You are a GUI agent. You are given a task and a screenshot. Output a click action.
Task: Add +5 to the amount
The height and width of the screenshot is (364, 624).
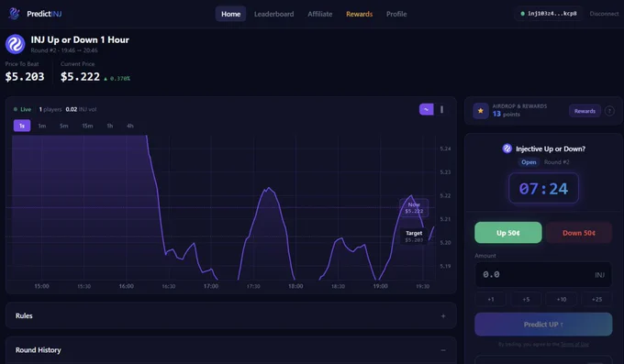coord(526,299)
